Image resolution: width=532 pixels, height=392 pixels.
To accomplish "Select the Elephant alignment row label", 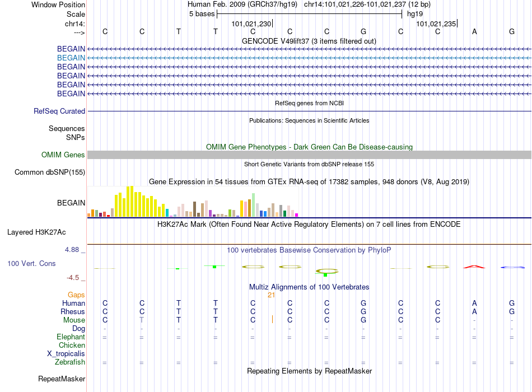I will coord(71,337).
